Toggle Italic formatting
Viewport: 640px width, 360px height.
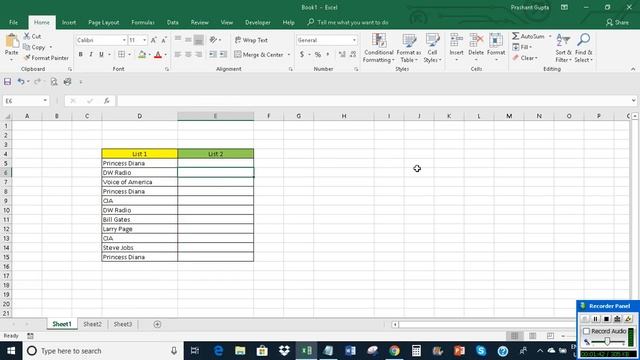click(x=91, y=54)
